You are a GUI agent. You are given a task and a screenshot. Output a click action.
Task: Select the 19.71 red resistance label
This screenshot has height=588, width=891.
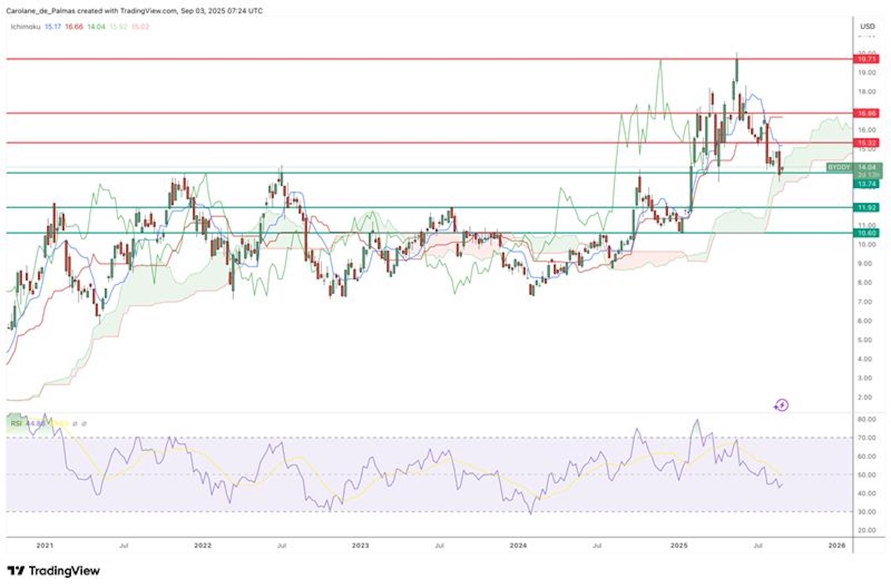click(x=867, y=60)
